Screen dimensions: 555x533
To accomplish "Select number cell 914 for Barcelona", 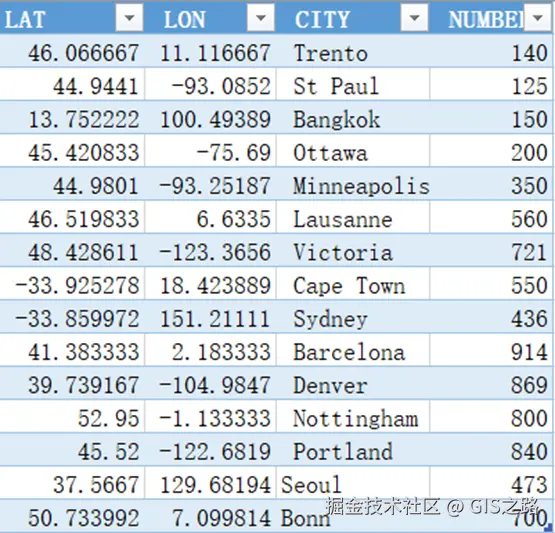I will pos(491,350).
